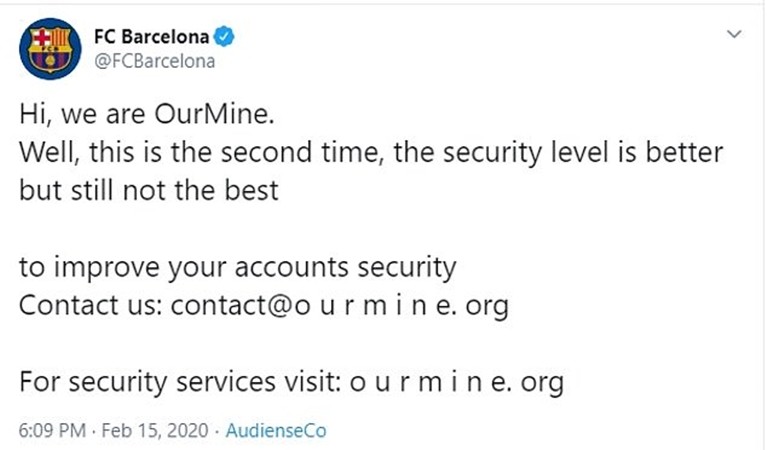Click the ourmine .org address after "visit:"
The image size is (767, 450).
[456, 381]
